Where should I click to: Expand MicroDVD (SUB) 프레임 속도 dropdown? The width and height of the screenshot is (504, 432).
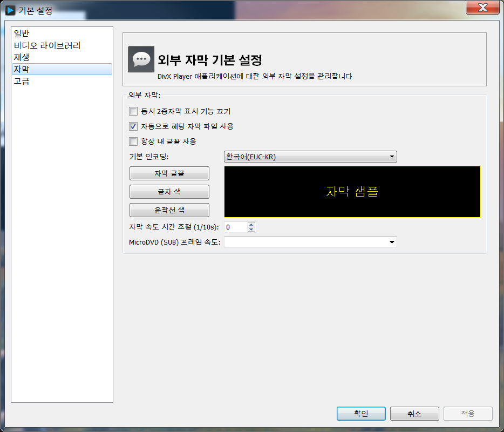click(x=310, y=242)
